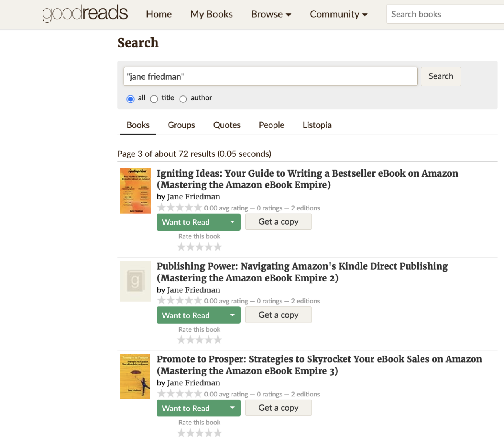Rate one star for Igniting Ideas
The height and width of the screenshot is (443, 504).
click(181, 246)
